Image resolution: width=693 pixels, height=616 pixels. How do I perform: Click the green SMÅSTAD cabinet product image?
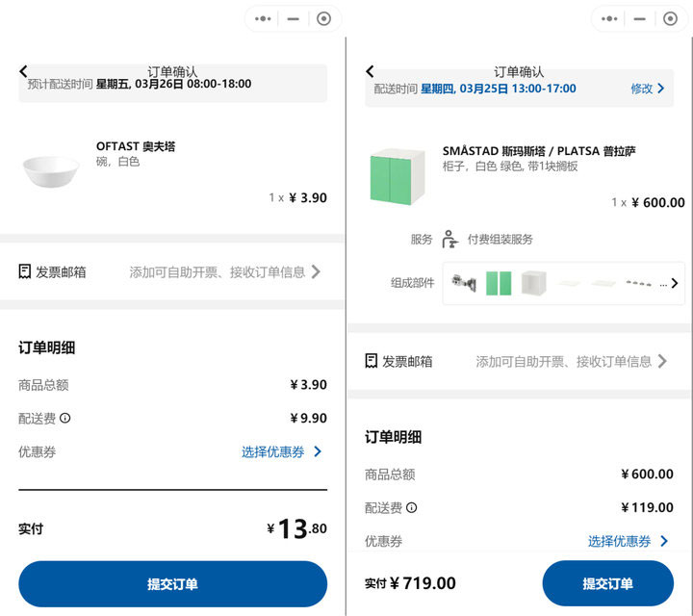tap(397, 174)
